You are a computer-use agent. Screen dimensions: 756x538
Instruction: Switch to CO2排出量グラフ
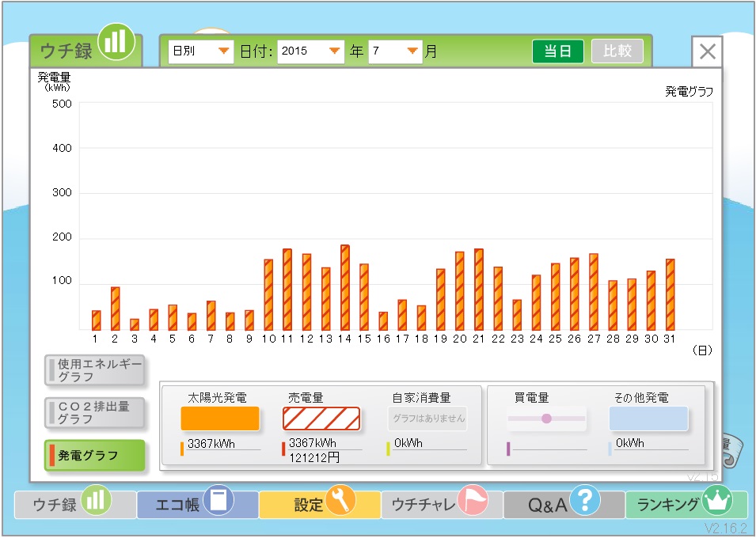(94, 413)
